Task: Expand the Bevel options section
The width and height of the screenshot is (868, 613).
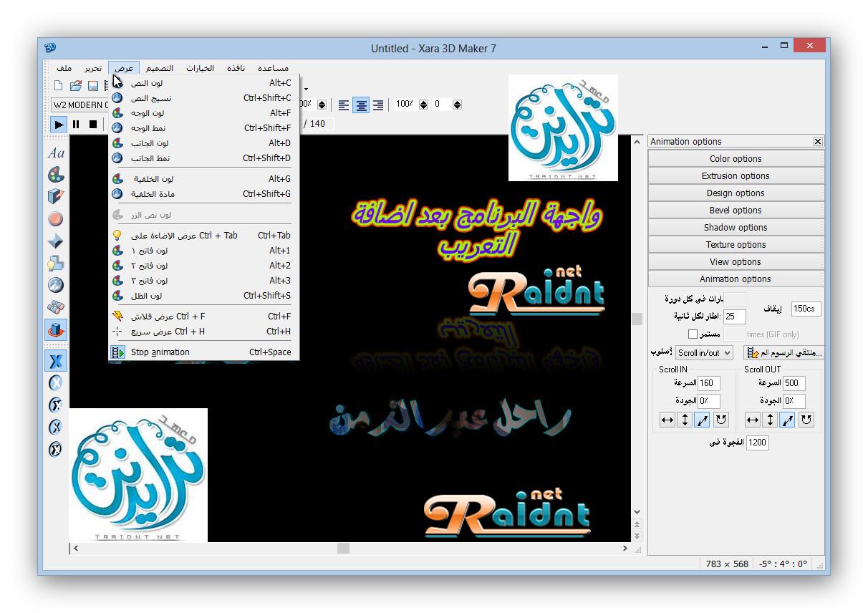Action: coord(736,211)
